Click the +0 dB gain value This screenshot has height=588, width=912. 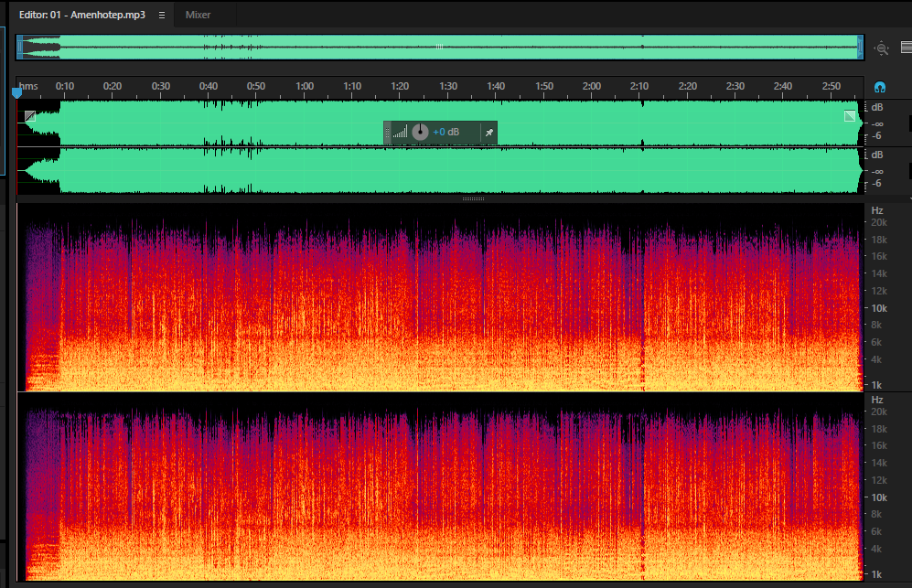[x=446, y=132]
